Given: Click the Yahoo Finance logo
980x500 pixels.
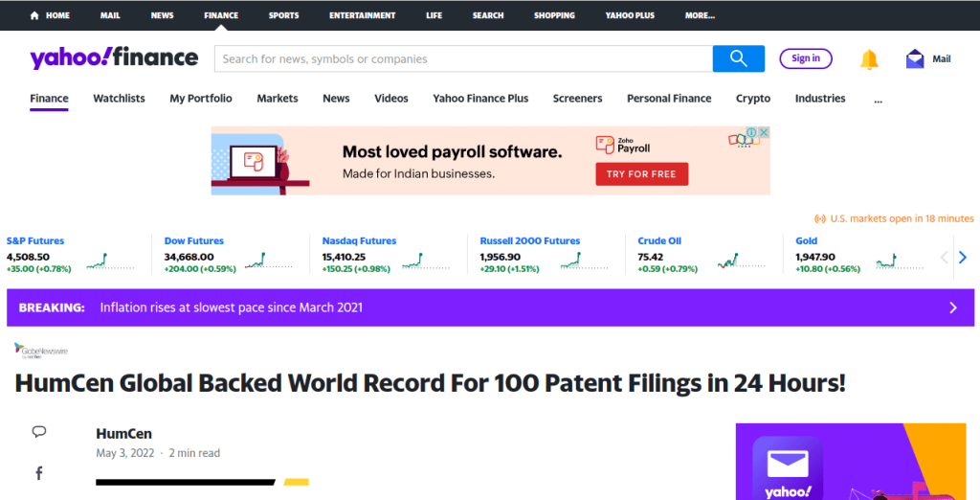Looking at the screenshot, I should [114, 58].
